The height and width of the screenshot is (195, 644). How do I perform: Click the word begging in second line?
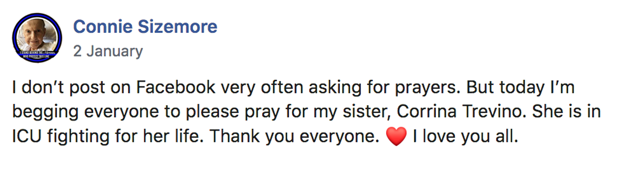coord(45,112)
